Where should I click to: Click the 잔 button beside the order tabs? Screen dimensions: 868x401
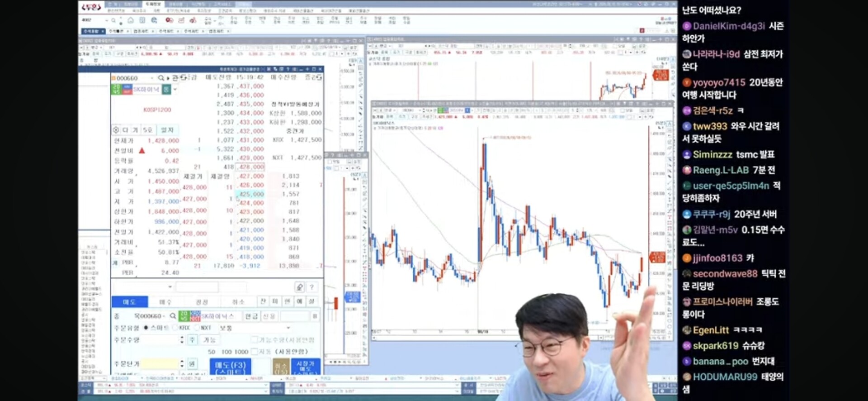point(263,301)
